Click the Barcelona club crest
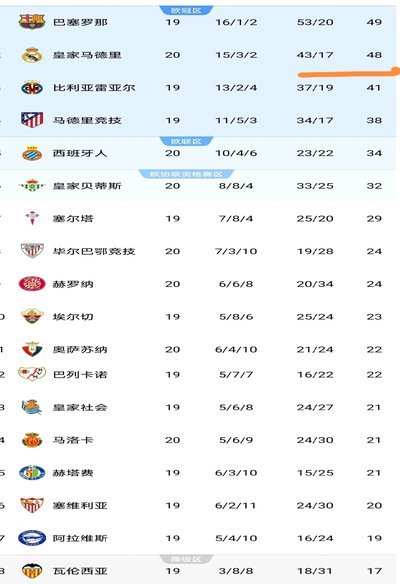The width and height of the screenshot is (400, 584). coord(32,22)
